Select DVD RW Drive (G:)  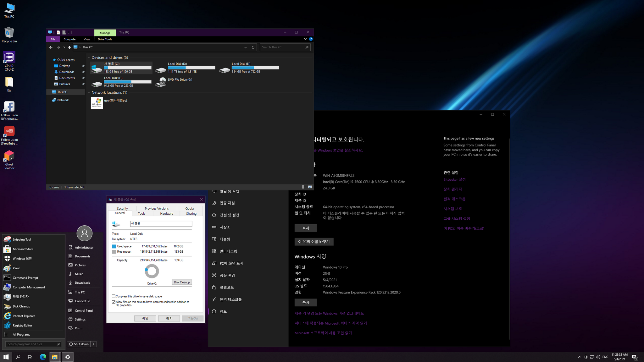(175, 82)
